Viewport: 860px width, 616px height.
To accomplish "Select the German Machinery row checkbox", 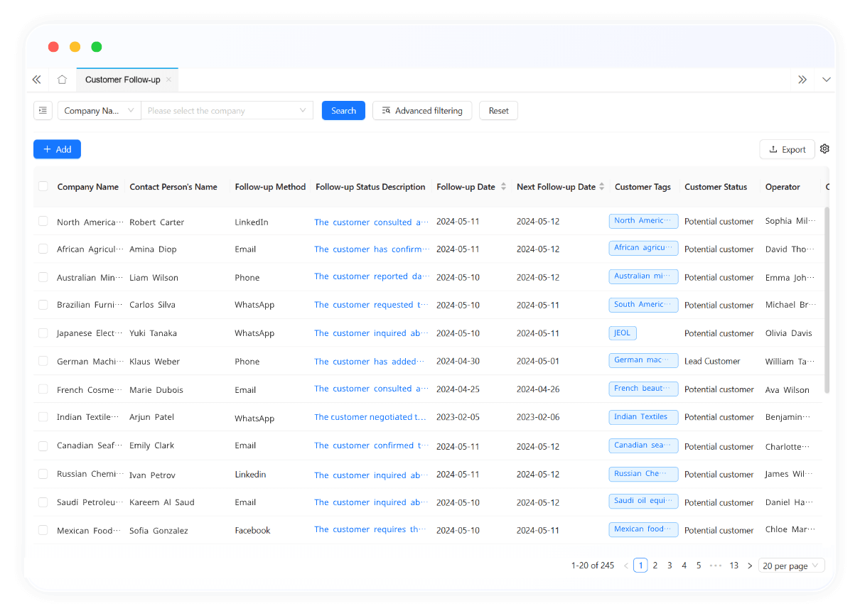I will tap(43, 361).
